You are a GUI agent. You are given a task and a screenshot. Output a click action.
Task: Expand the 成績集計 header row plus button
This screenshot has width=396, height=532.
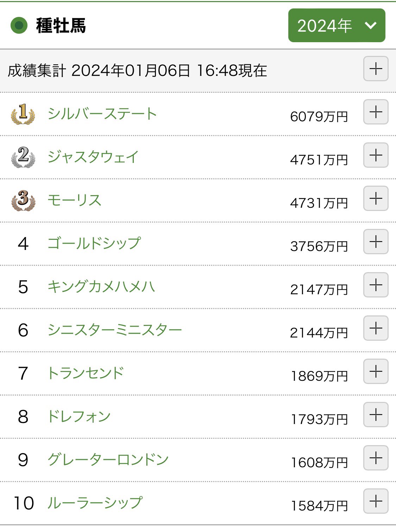[x=376, y=69]
